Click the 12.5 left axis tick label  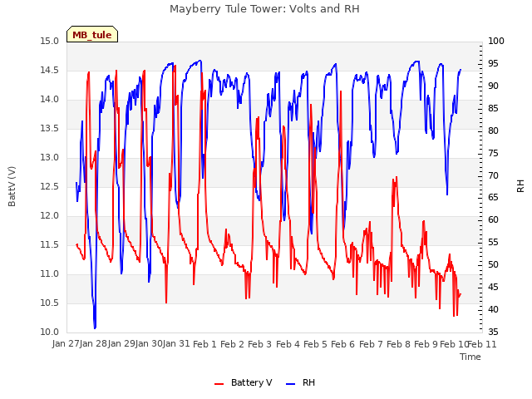coord(50,187)
